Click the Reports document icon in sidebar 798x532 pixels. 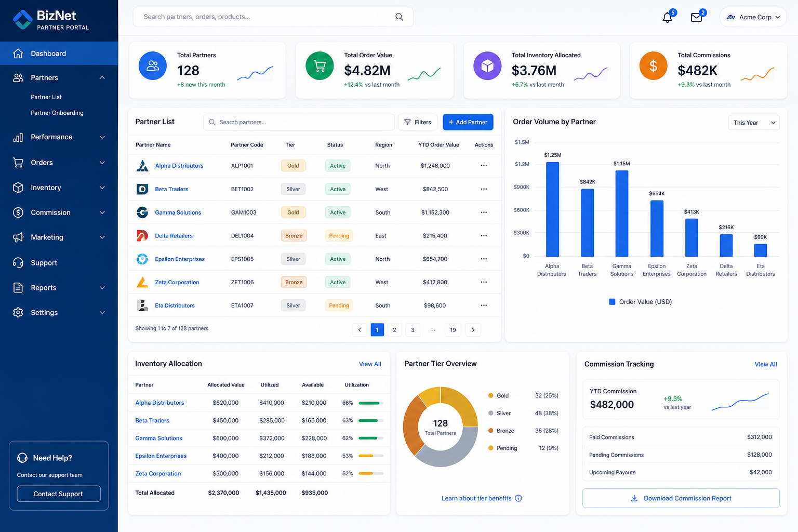click(x=18, y=288)
